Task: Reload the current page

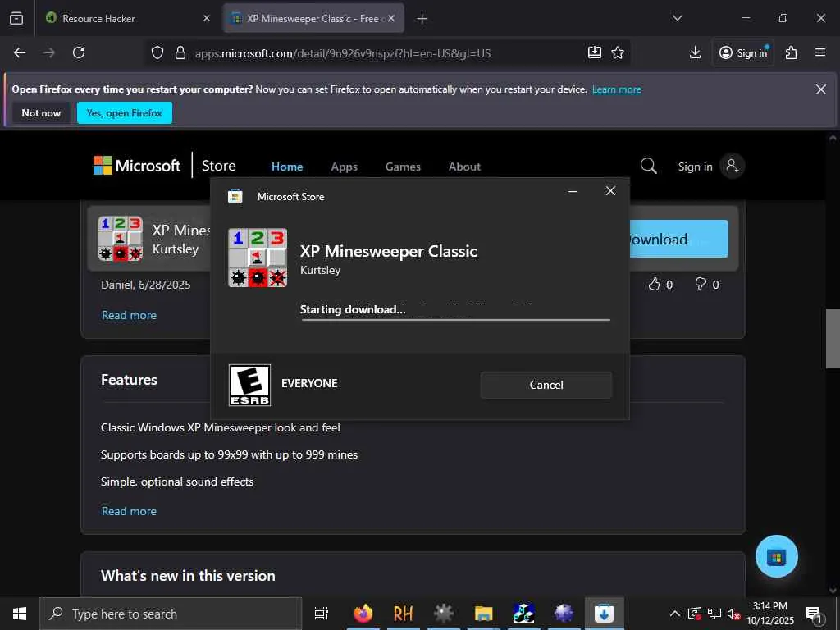Action: [x=79, y=52]
